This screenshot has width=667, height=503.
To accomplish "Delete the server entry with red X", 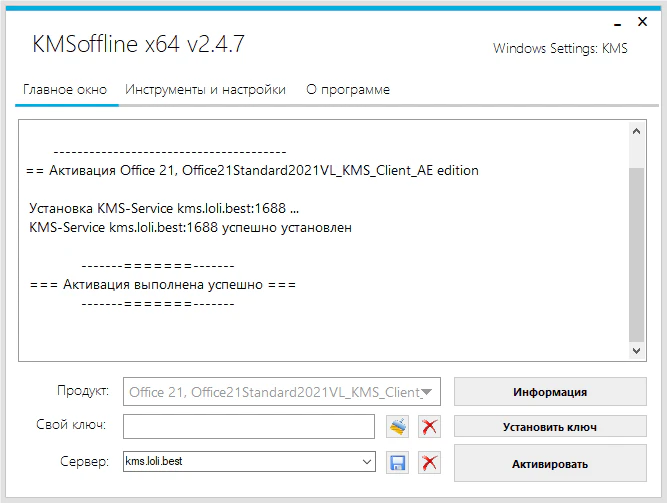I will tap(429, 463).
